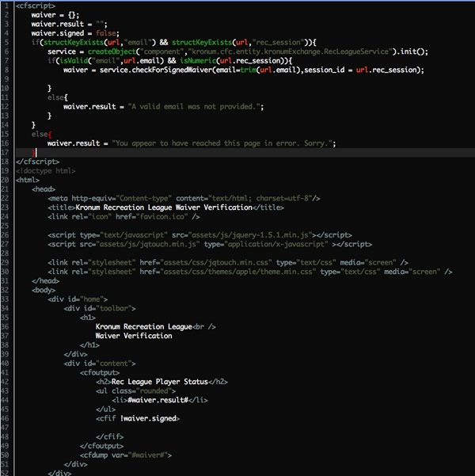475x476 pixels.
Task: Click 'service.checkForSignedWaiver' method call
Action: [x=156, y=70]
